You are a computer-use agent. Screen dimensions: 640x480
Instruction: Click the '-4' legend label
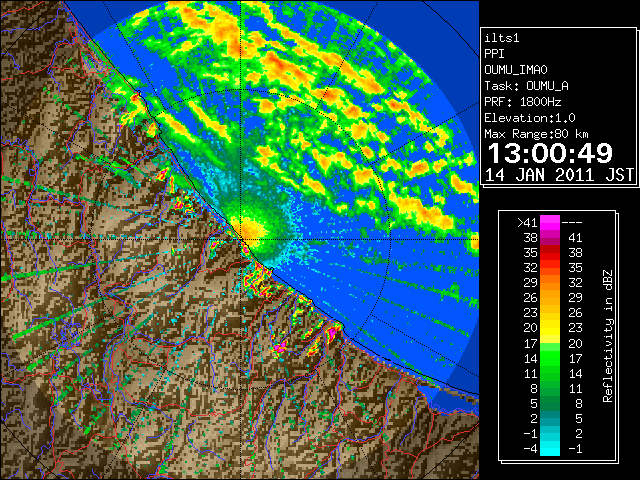pos(530,449)
